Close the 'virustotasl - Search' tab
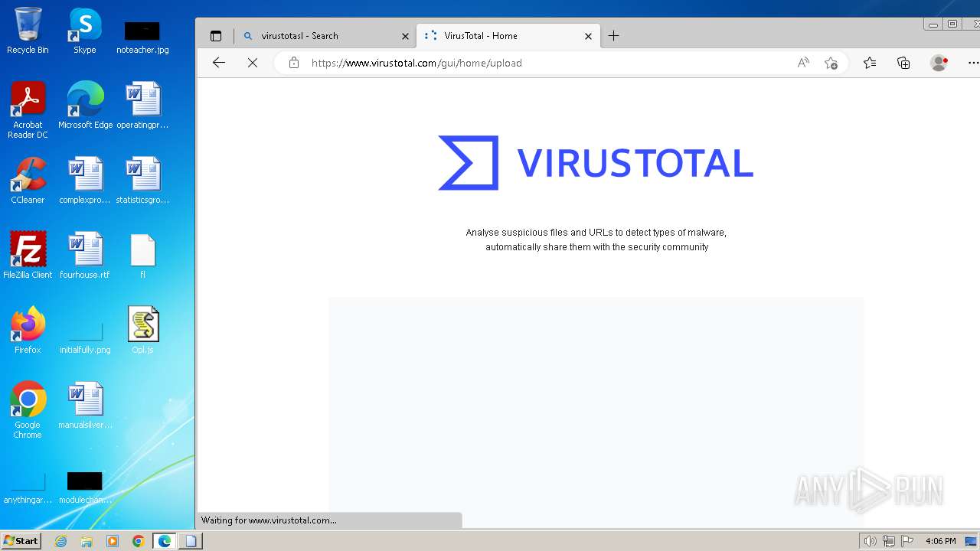Viewport: 980px width, 551px height. pyautogui.click(x=405, y=36)
